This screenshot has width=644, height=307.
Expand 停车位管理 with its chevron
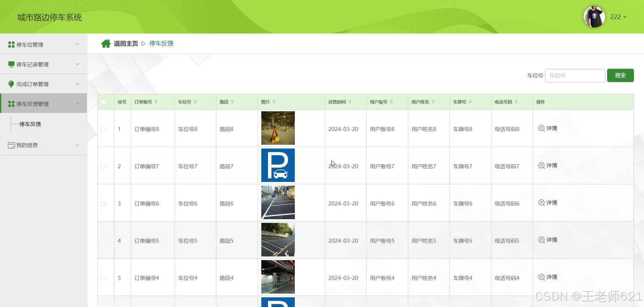coord(77,44)
